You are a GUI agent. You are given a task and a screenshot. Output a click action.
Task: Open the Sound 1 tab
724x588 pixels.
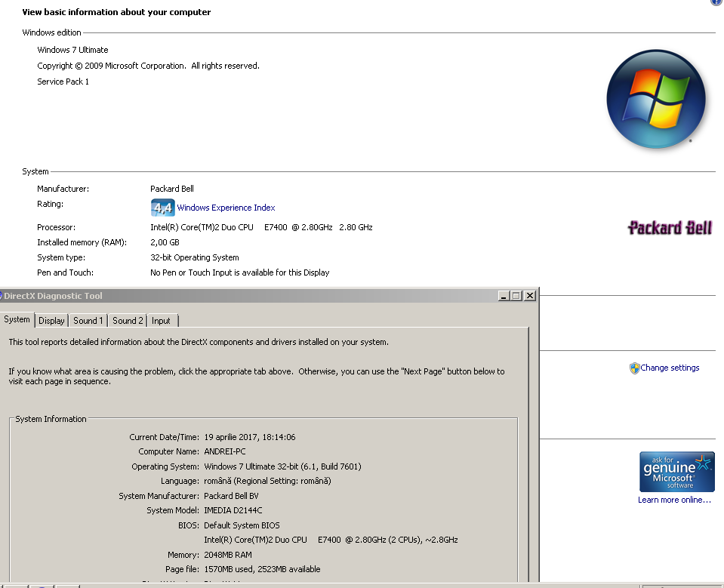pos(88,320)
